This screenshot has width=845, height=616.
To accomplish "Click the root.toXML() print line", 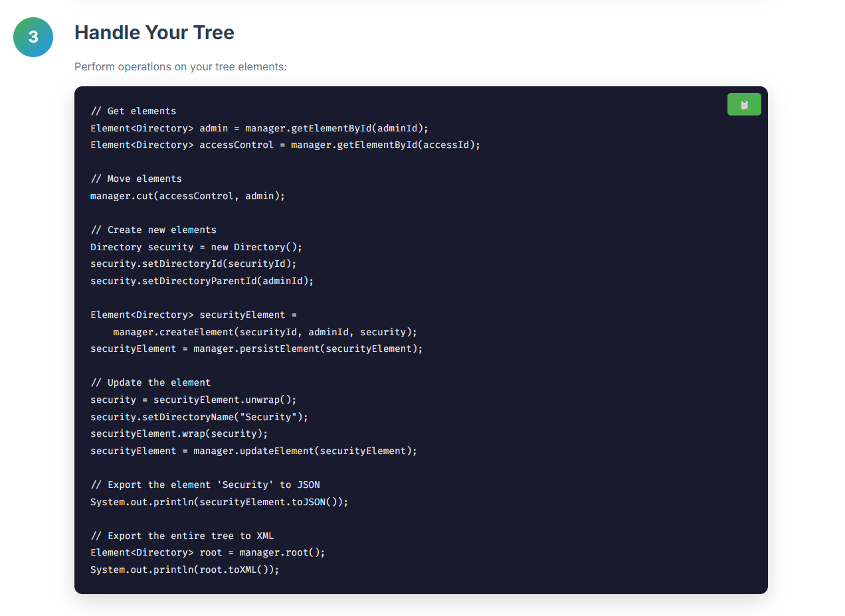I will (x=185, y=569).
